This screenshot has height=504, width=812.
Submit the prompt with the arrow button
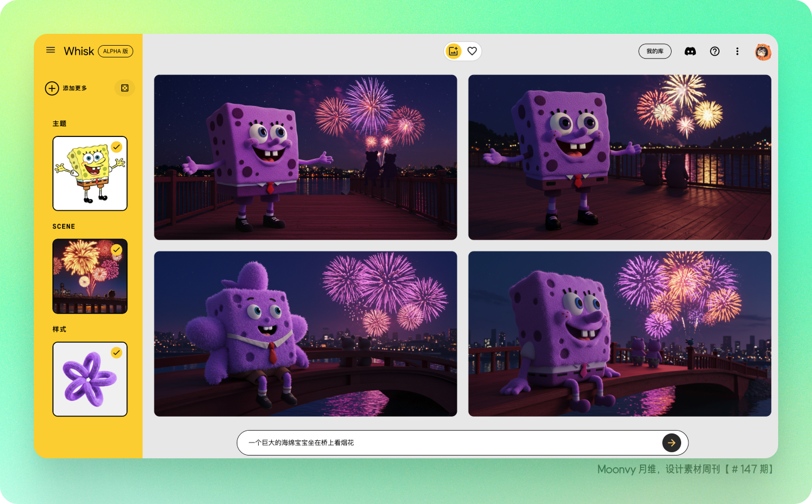(672, 443)
